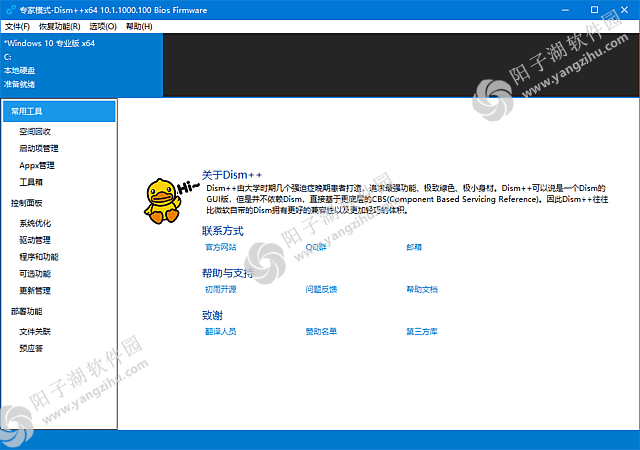
Task: Open the 恢复功能(R) menu
Action: (60, 27)
